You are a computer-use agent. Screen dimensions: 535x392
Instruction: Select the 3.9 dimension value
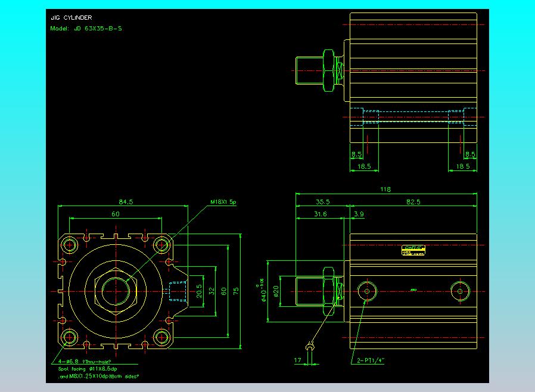click(359, 213)
